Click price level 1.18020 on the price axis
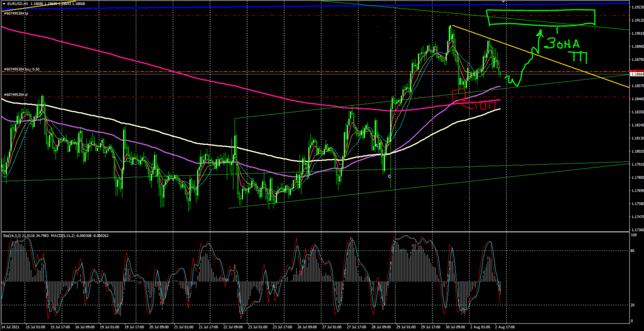Image resolution: width=644 pixels, height=331 pixels. (x=637, y=151)
